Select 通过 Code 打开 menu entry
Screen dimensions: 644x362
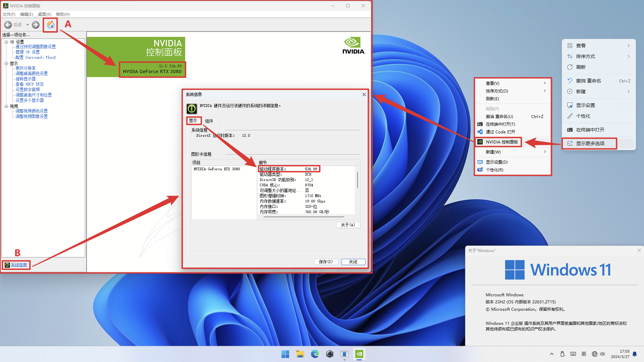513,132
